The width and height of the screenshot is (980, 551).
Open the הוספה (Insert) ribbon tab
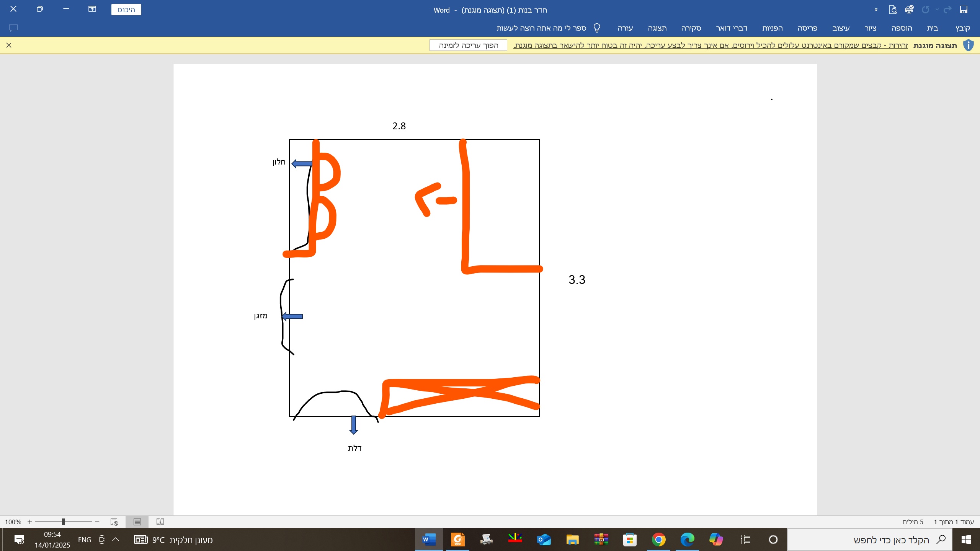pyautogui.click(x=902, y=28)
